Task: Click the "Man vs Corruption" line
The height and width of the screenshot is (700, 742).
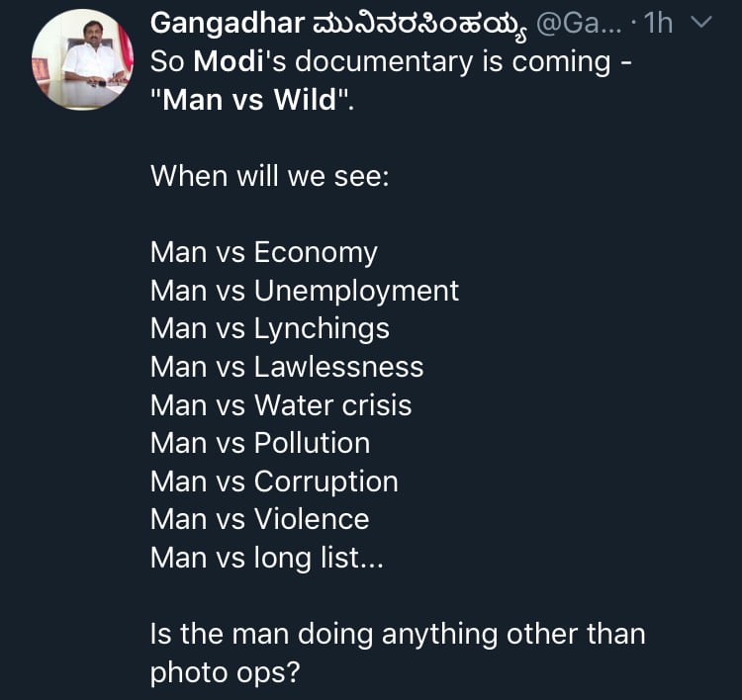Action: point(274,481)
